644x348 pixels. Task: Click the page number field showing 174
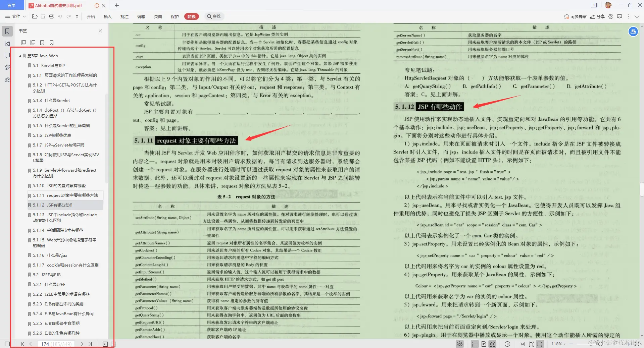point(45,344)
